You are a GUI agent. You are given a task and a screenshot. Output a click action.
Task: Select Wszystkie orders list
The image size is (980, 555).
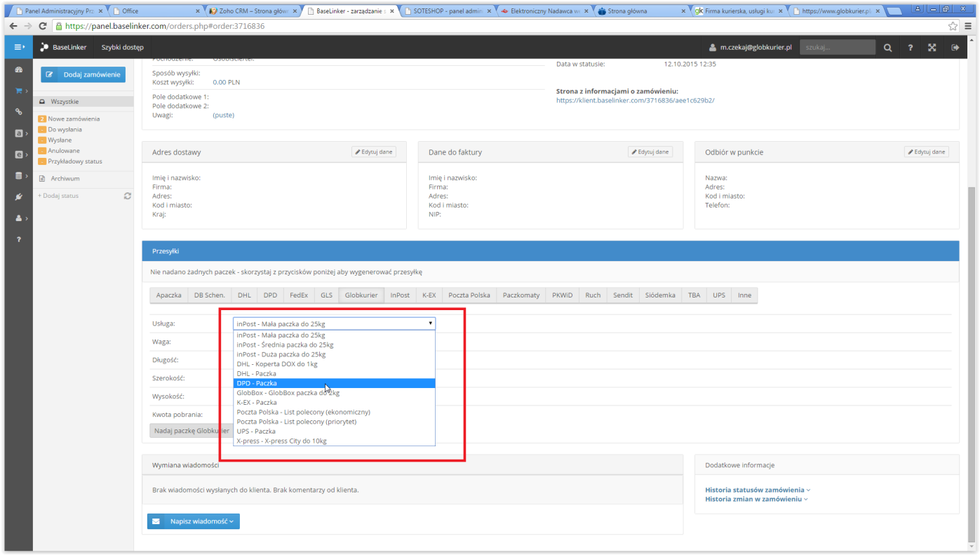click(83, 102)
